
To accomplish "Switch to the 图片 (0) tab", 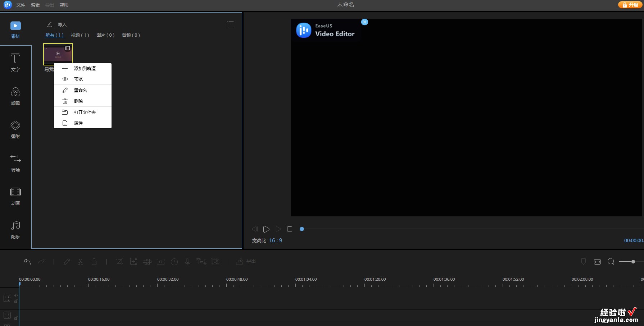I will (x=105, y=35).
